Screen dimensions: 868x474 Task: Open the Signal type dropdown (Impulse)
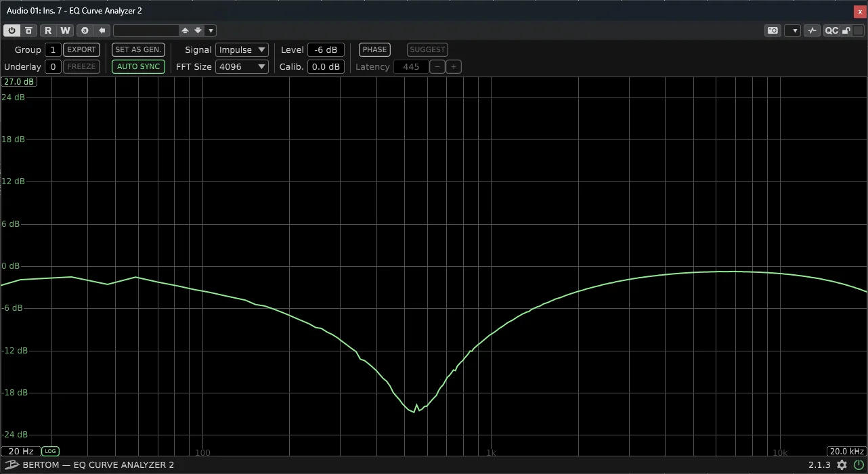click(242, 49)
